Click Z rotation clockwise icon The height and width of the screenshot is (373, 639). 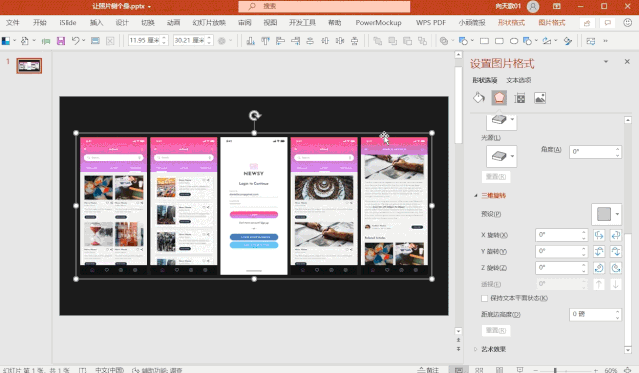pyautogui.click(x=599, y=268)
